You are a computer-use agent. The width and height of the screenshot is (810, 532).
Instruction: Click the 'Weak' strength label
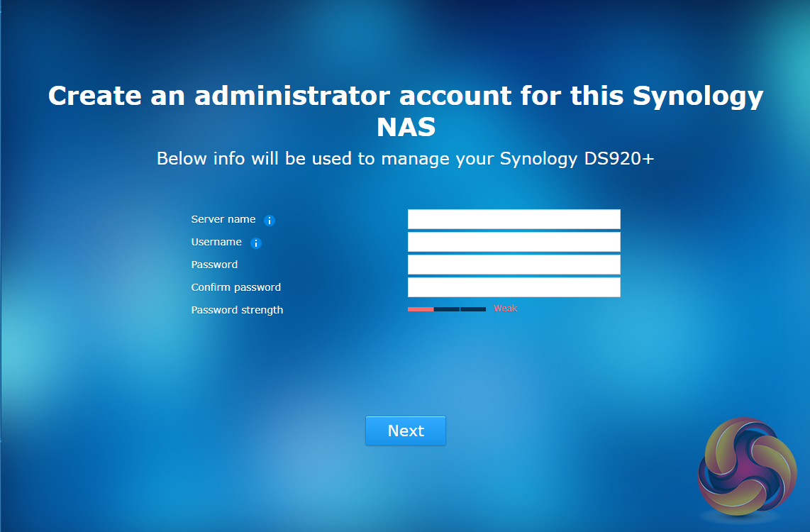coord(505,309)
